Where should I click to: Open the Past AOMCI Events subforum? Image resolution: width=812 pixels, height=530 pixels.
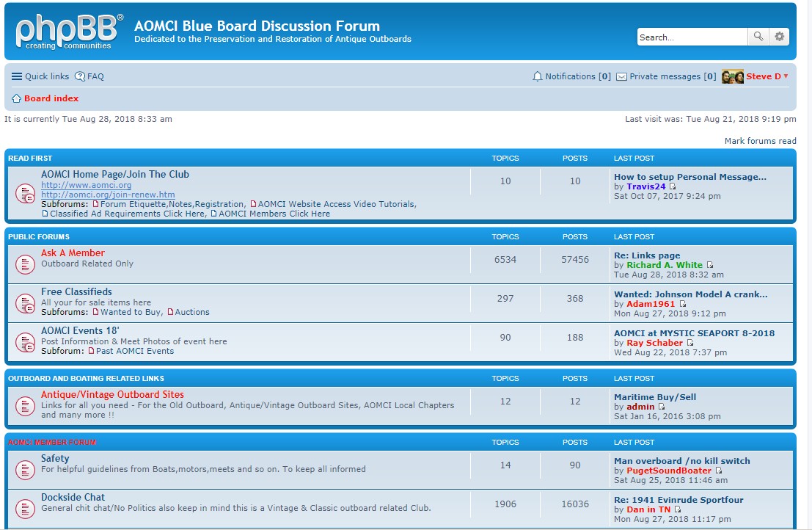[135, 351]
